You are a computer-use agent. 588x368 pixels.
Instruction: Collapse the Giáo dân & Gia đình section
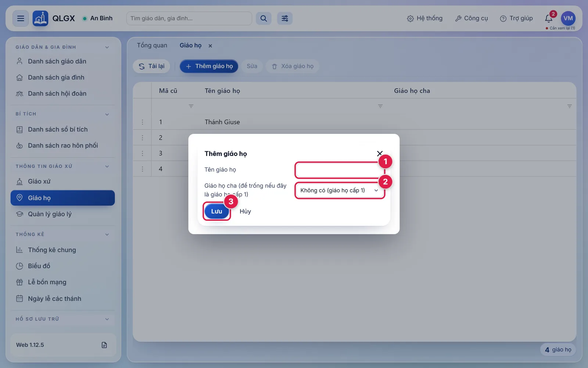tap(107, 47)
